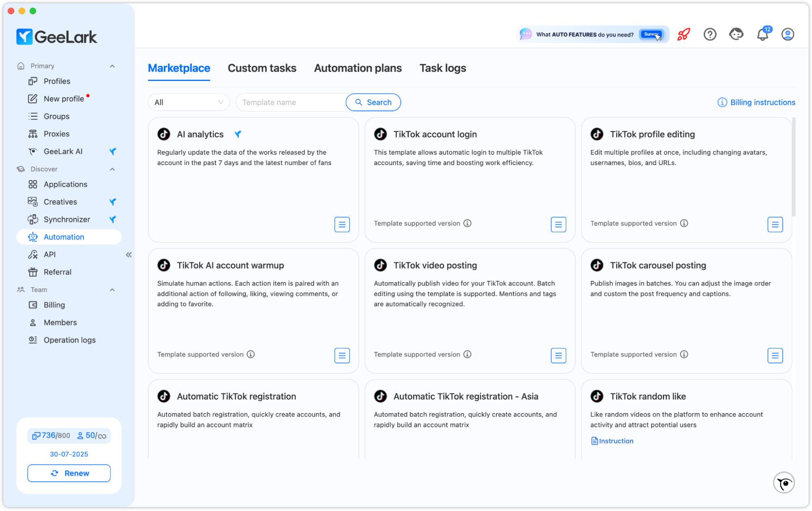This screenshot has height=511, width=812.
Task: Open TikTok account login details list icon
Action: (559, 224)
